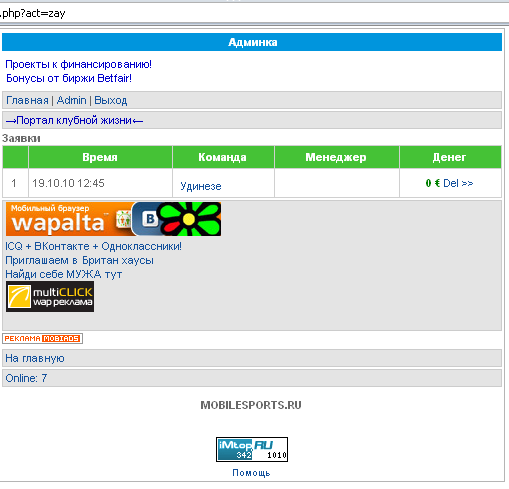Image resolution: width=509 pixels, height=489 pixels.
Task: Open Бонусы от биржи Betfair link
Action: 69,78
